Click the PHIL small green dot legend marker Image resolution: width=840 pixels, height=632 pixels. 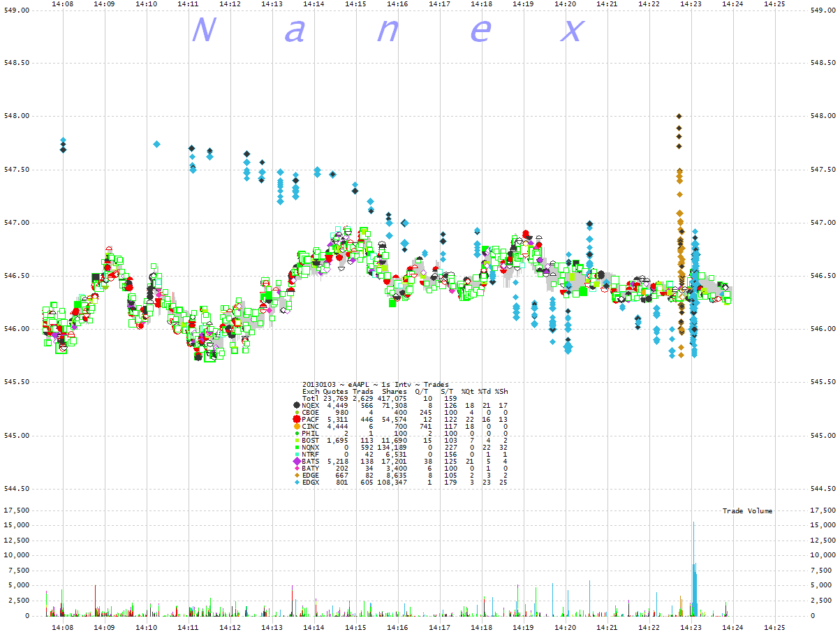tap(297, 433)
